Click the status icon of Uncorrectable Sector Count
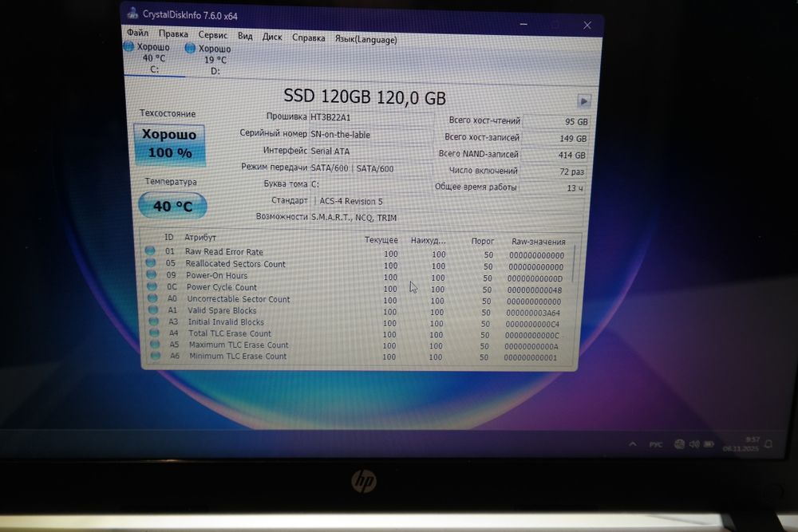The height and width of the screenshot is (532, 798). 152,298
